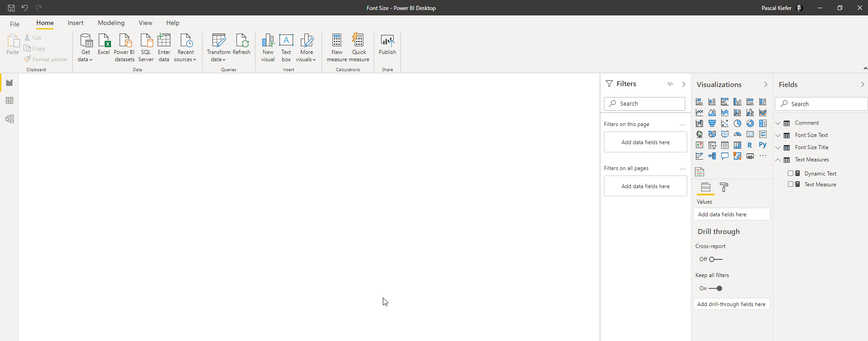This screenshot has height=341, width=868.
Task: Collapse the ribbon with caret
Action: pos(865,68)
